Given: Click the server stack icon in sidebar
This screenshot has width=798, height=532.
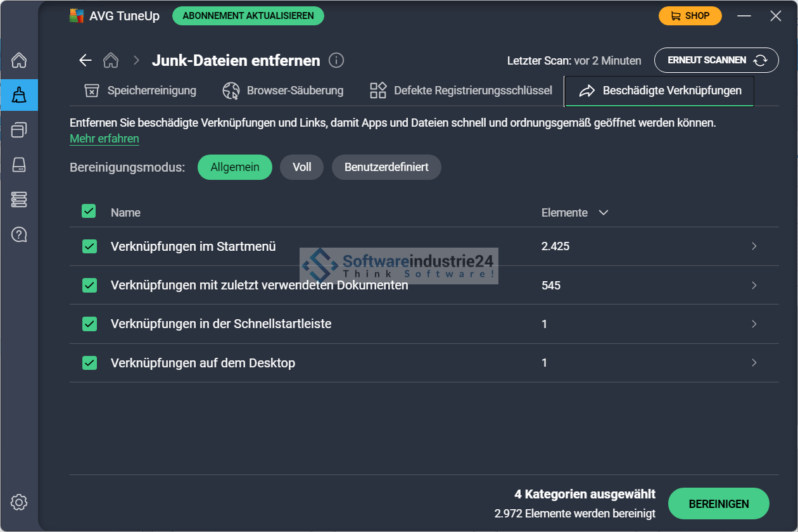Looking at the screenshot, I should [x=19, y=199].
